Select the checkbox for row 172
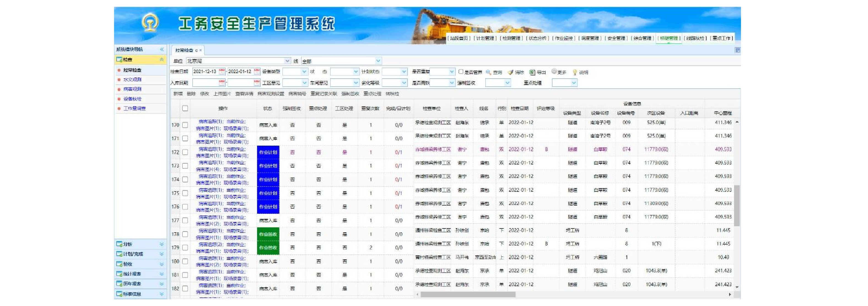Screen dimensions: 868x306 185,152
